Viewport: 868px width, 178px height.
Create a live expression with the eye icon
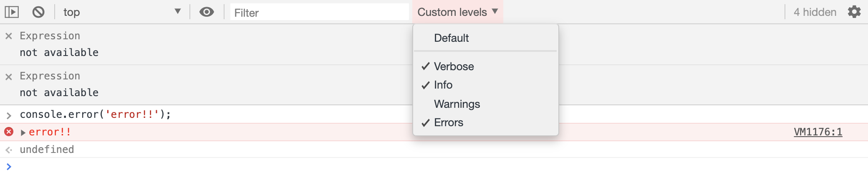(x=207, y=12)
